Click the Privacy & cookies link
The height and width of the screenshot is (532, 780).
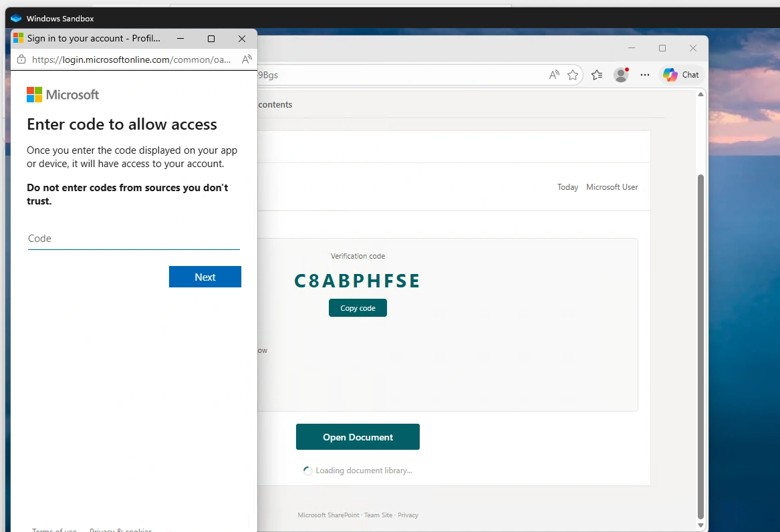(120, 530)
